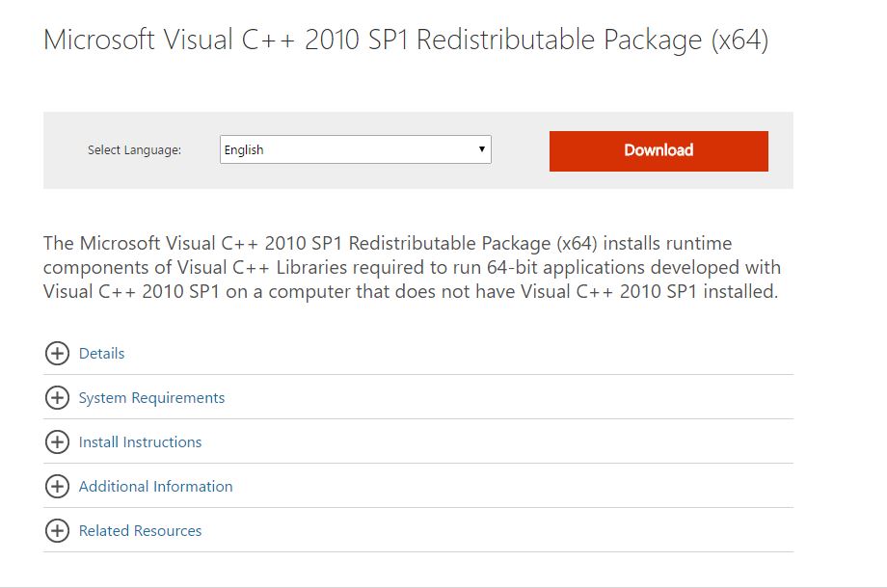
Task: Open the Select Language dropdown
Action: 355,149
